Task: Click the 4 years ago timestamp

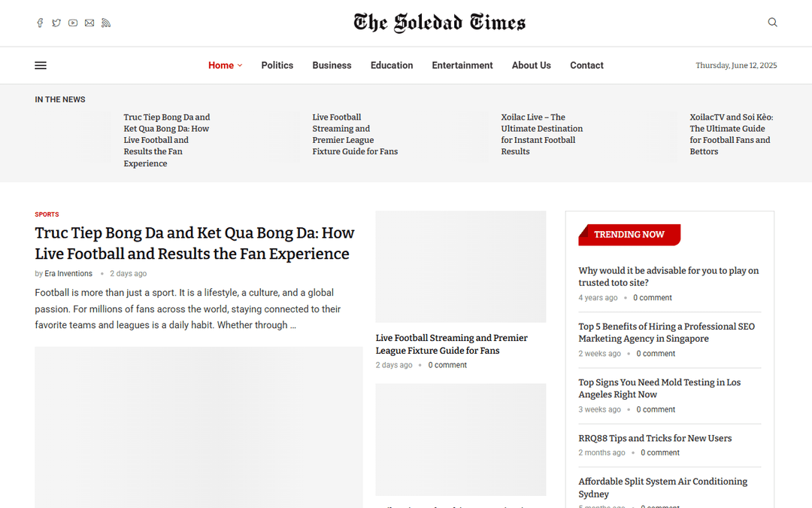Action: [598, 297]
